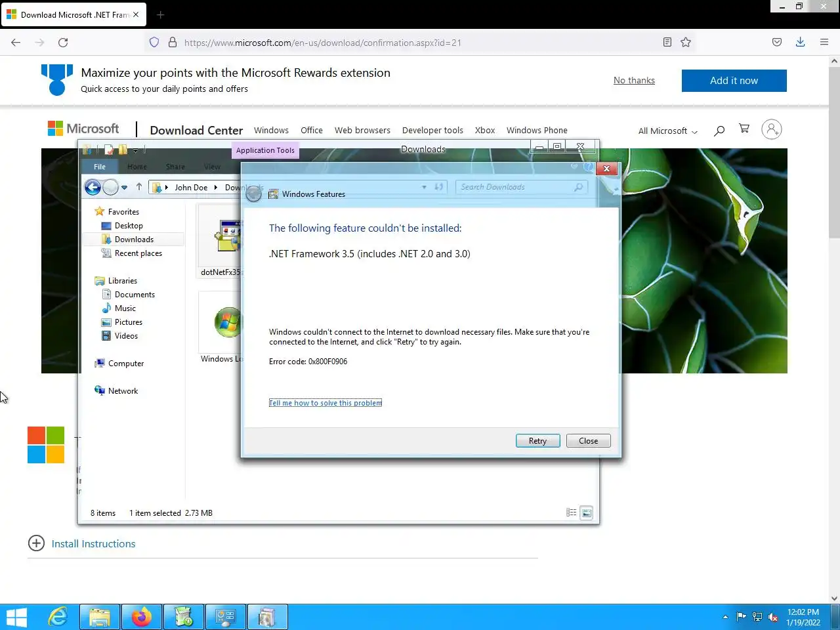Open 'Tell me how to solve this problem'
Image resolution: width=840 pixels, height=630 pixels.
click(325, 403)
